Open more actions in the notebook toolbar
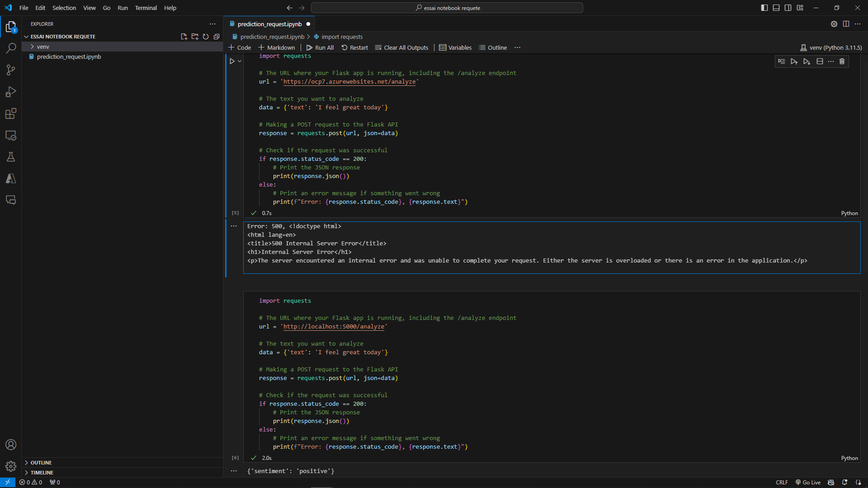The width and height of the screenshot is (868, 488). (x=518, y=47)
